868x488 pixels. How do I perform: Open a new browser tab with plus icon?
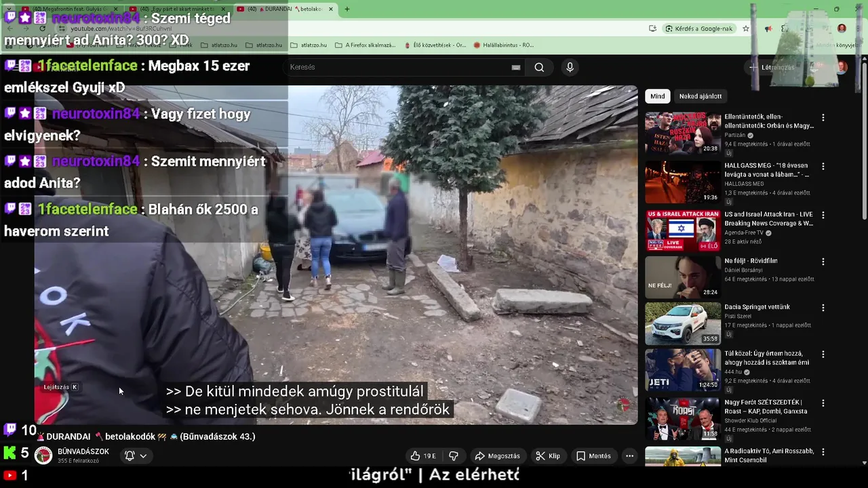347,9
